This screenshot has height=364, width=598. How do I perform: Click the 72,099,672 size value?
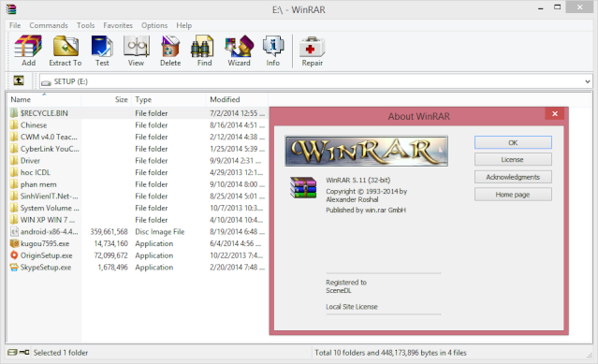(x=110, y=255)
